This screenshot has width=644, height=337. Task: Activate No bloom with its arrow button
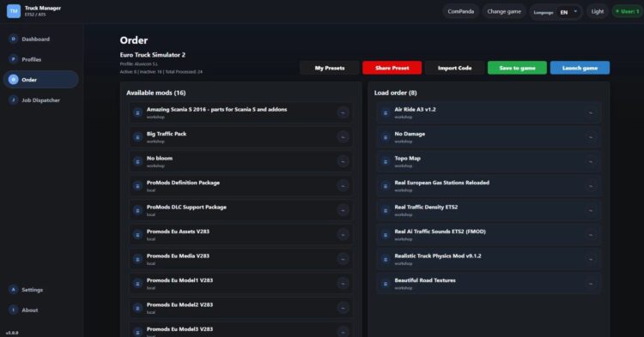343,161
